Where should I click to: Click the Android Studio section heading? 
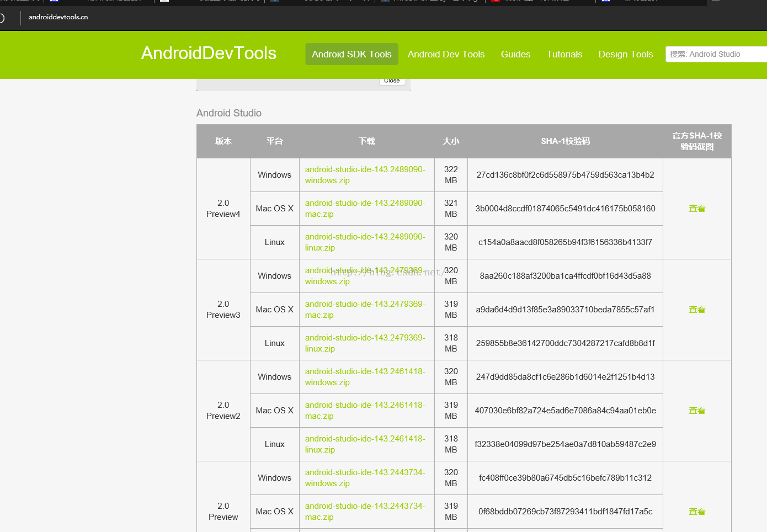coord(229,113)
